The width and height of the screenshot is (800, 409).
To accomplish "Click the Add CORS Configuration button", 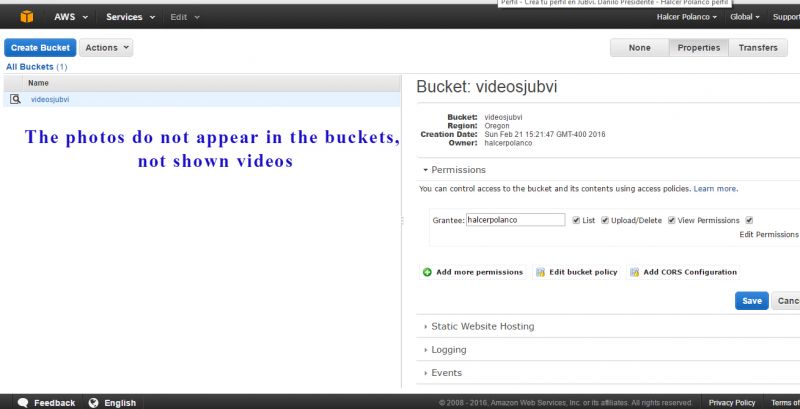I will click(x=683, y=272).
